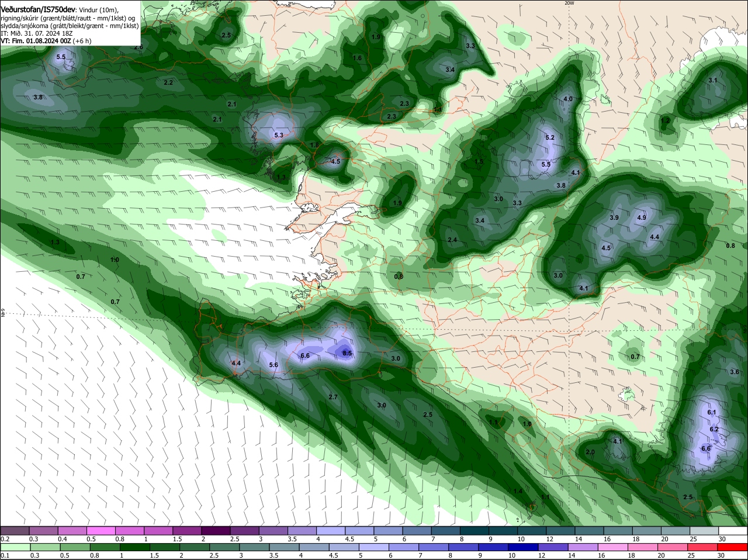This screenshot has height=560, width=748.
Task: Select the dark teal 9 swatch in the upper legend row
Action: point(502,530)
